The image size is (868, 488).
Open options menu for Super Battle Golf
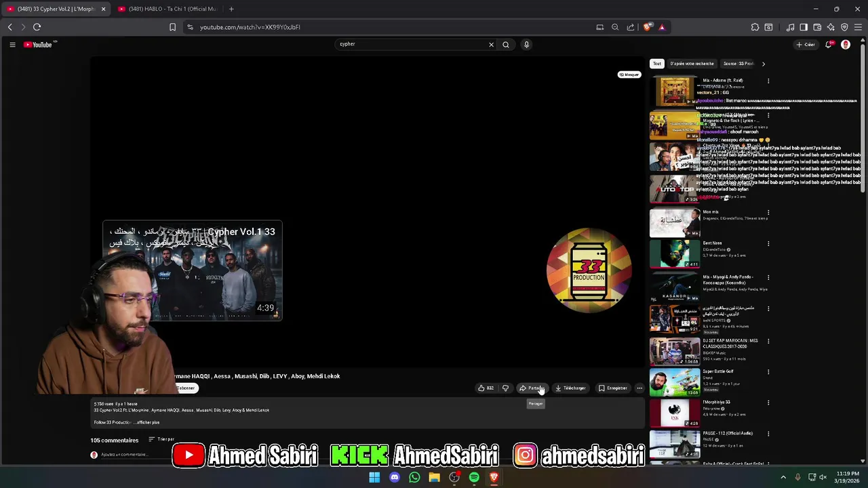pyautogui.click(x=768, y=372)
